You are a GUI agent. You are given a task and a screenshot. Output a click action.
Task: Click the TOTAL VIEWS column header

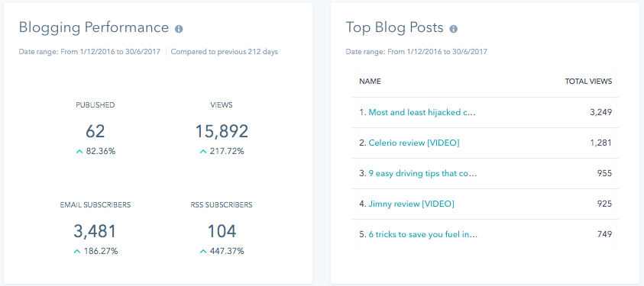click(x=588, y=81)
